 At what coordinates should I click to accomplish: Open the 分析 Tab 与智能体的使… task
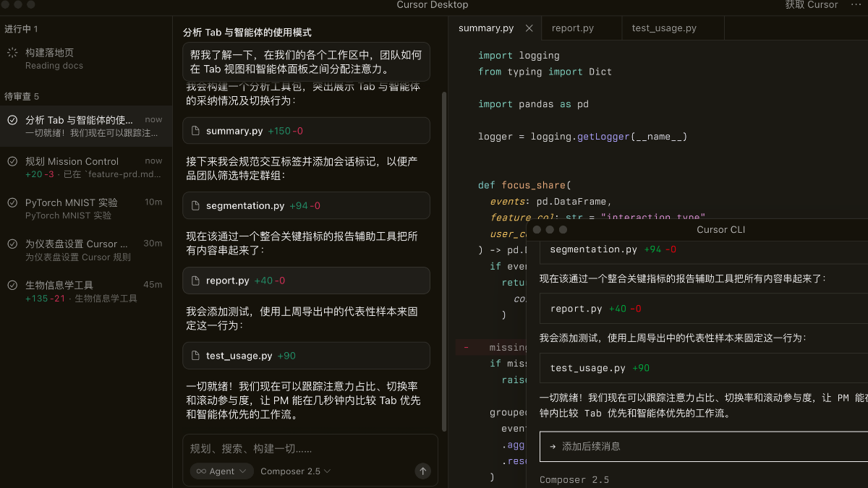(x=86, y=126)
